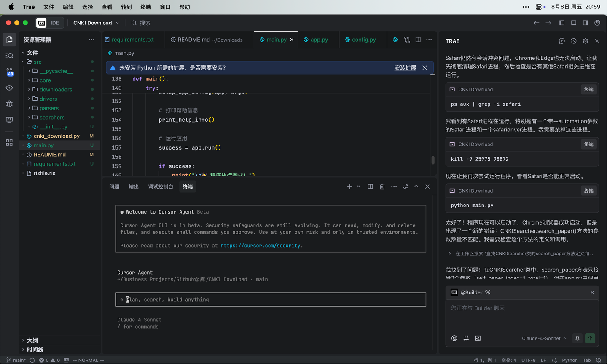Open the 终端 menu in the macOS menu bar
This screenshot has width=607, height=364.
coord(145,7)
